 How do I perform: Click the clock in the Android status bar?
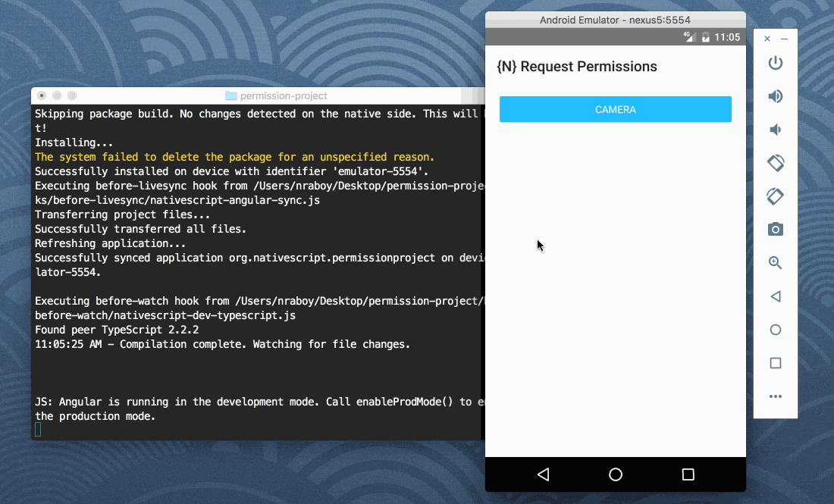(x=726, y=36)
